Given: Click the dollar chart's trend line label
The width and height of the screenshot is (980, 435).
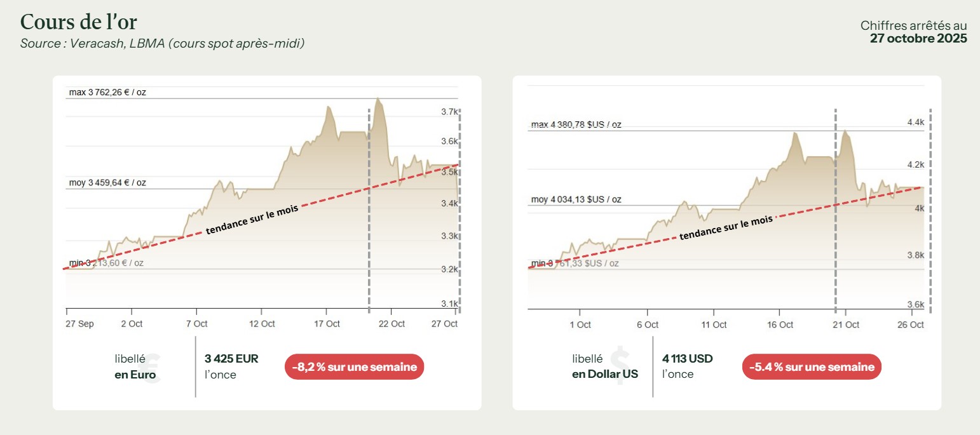Looking at the screenshot, I should click(726, 227).
